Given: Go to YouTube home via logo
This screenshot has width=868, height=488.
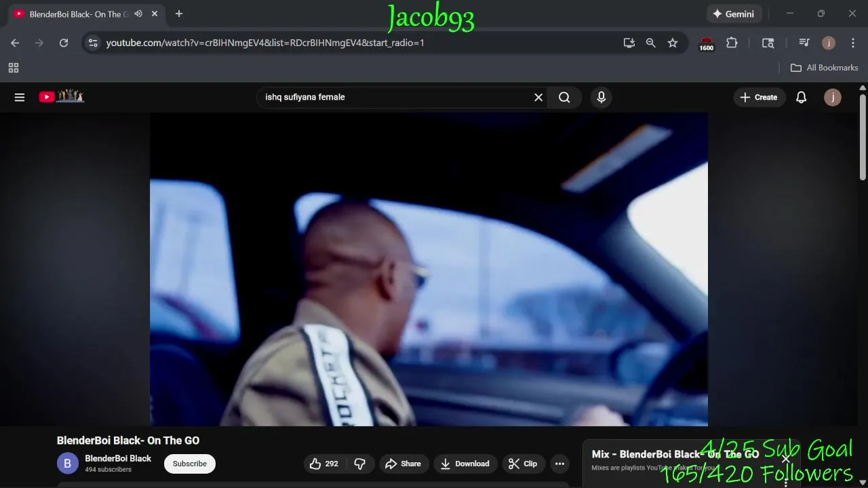Looking at the screenshot, I should 61,97.
